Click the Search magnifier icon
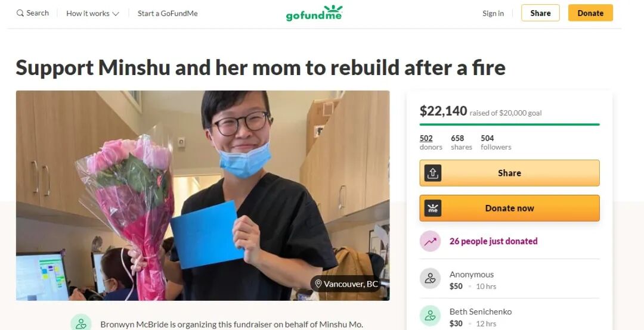 pyautogui.click(x=20, y=13)
